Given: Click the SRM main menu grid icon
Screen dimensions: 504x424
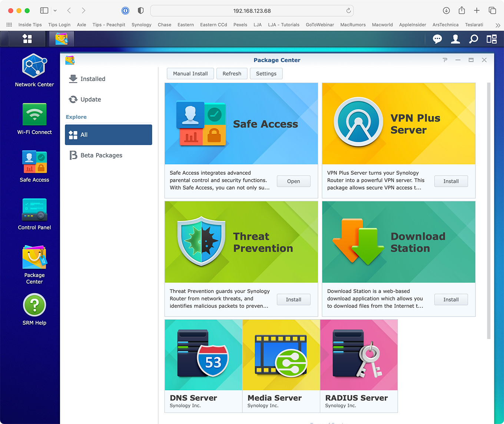Looking at the screenshot, I should click(x=27, y=39).
